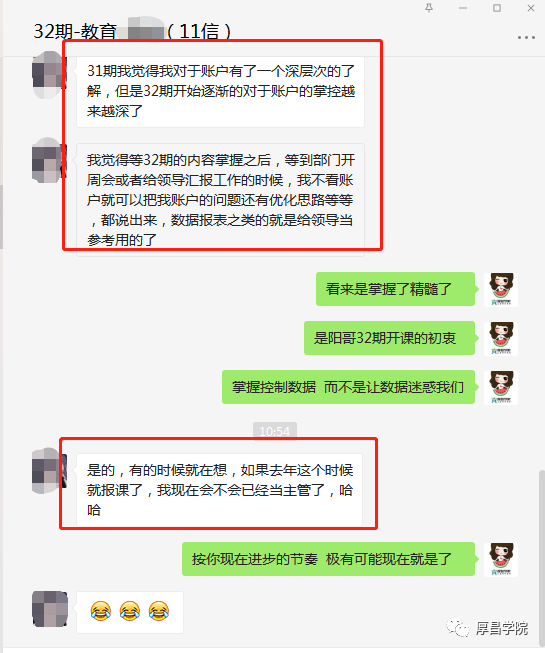Click the blurred avatar beside 是的，有的时候 message

50,471
